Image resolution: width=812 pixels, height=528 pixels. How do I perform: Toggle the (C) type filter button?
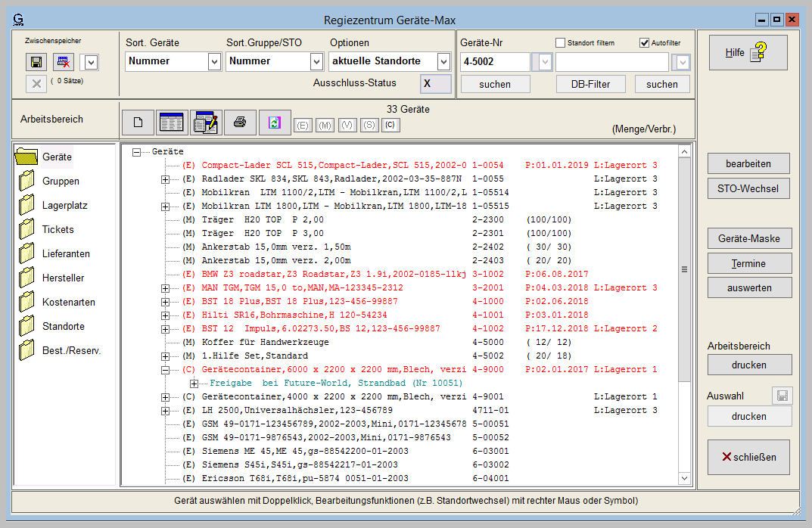[390, 125]
